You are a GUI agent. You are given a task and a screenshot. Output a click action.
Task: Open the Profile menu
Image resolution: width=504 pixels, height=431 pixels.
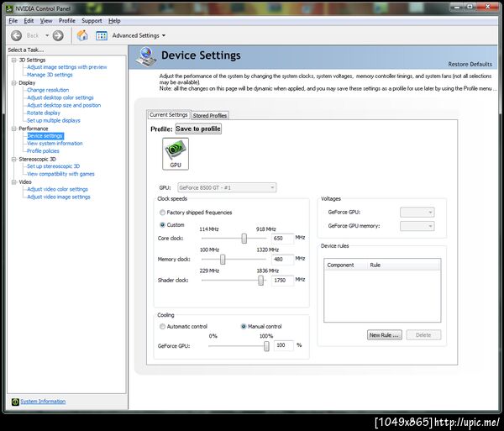click(x=67, y=21)
